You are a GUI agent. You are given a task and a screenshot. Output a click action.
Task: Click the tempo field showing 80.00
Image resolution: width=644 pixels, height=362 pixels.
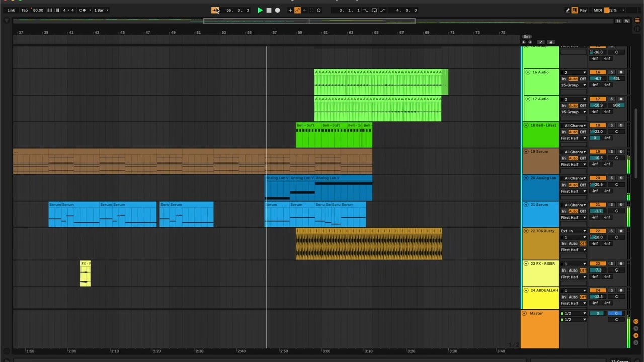point(38,10)
